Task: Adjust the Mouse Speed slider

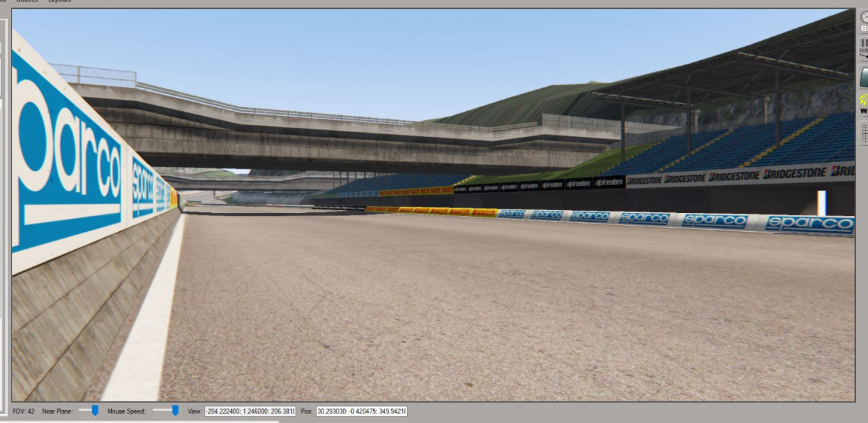Action: 166,411
